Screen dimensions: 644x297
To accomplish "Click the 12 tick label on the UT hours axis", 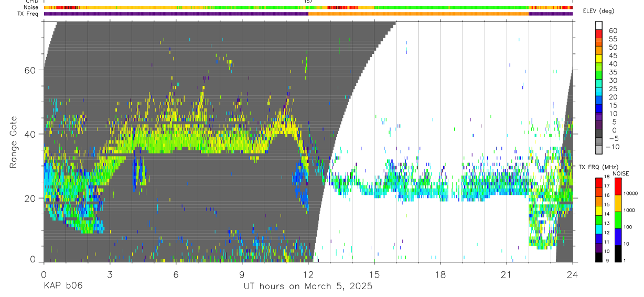I will coord(308,274).
